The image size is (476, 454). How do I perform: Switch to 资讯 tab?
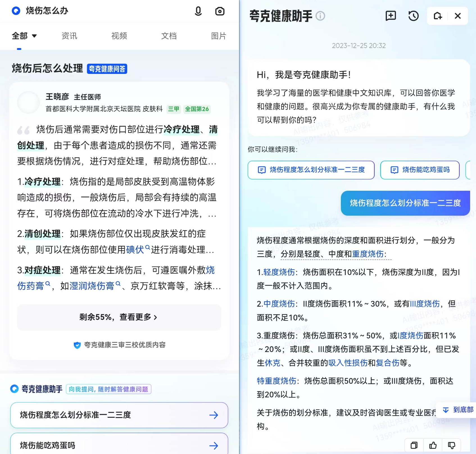69,36
